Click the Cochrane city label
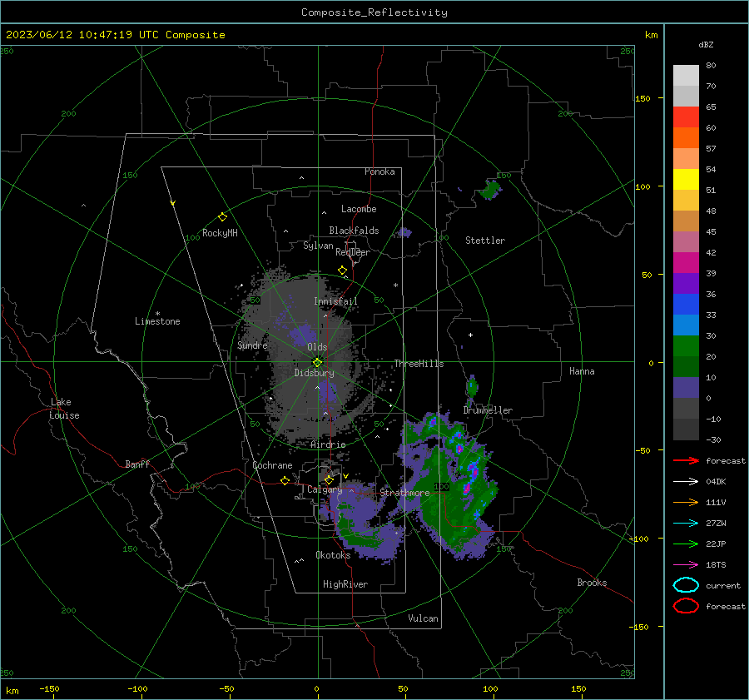Screen dimensions: 749x700 coord(272,465)
